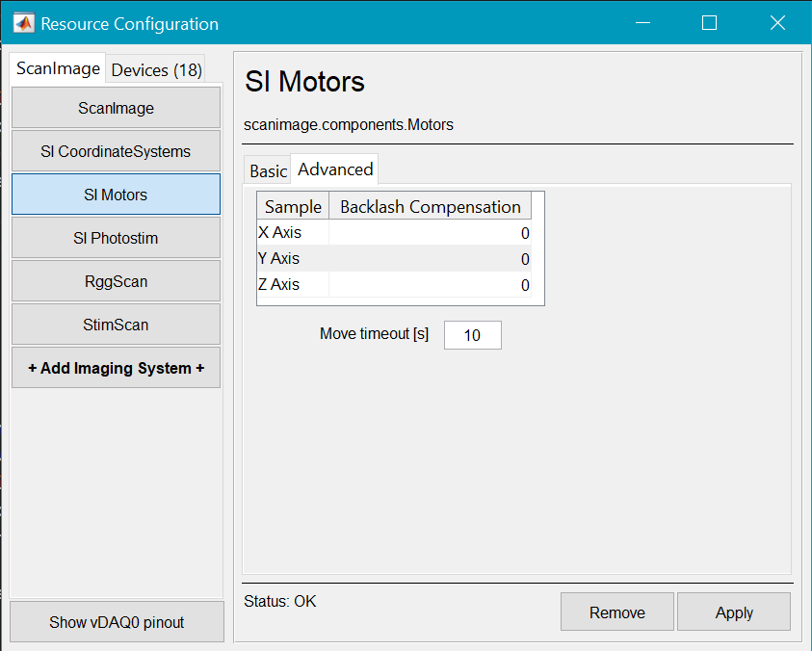Open SI Photostim settings
Image resolution: width=812 pixels, height=651 pixels.
pyautogui.click(x=116, y=238)
